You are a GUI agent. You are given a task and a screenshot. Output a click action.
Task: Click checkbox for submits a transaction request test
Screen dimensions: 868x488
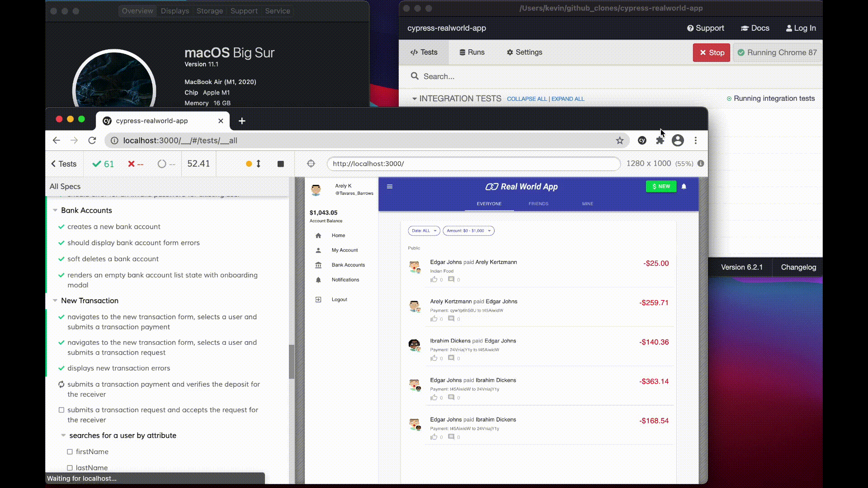(61, 410)
